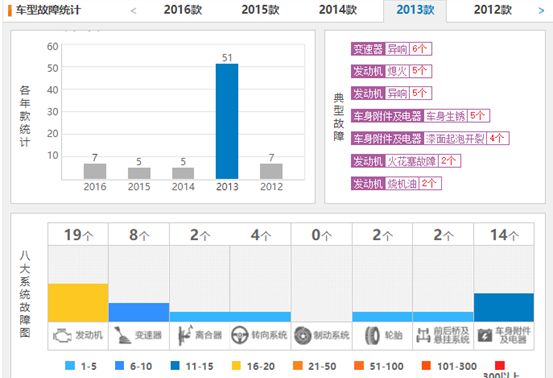Click the 车型故障统计 heading
The image size is (553, 378).
coord(48,10)
